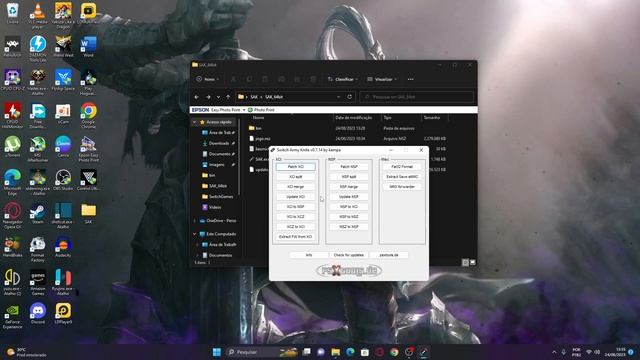Click the Extract Save eMMC button
The height and width of the screenshot is (360, 640).
pyautogui.click(x=402, y=177)
